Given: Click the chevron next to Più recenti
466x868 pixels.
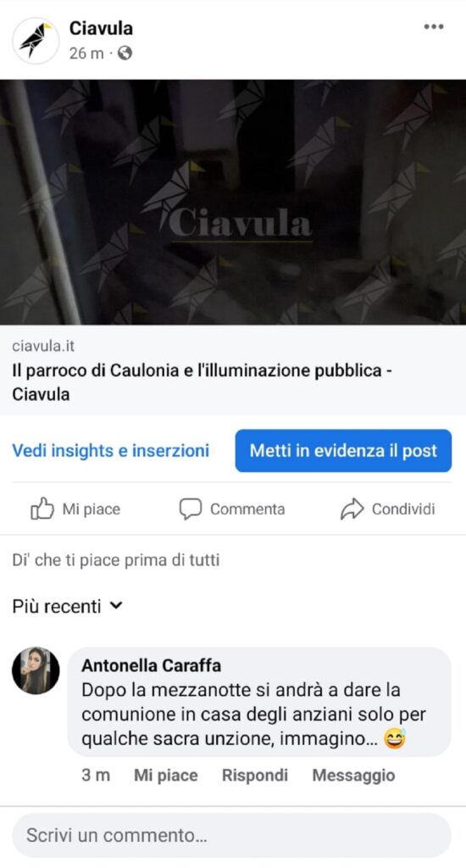Looking at the screenshot, I should pyautogui.click(x=116, y=605).
